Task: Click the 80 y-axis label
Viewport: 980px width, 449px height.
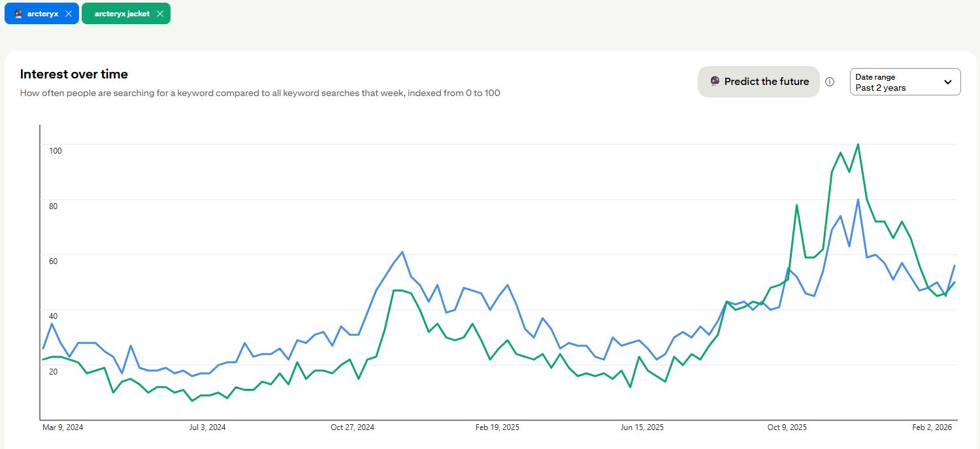Action: point(54,207)
